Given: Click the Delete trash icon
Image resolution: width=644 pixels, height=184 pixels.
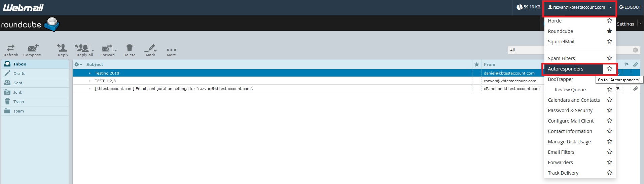Looking at the screenshot, I should pos(129,49).
